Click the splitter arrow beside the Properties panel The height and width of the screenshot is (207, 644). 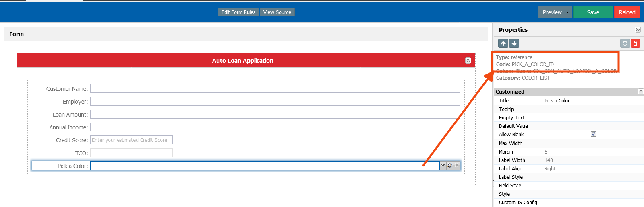[493, 180]
